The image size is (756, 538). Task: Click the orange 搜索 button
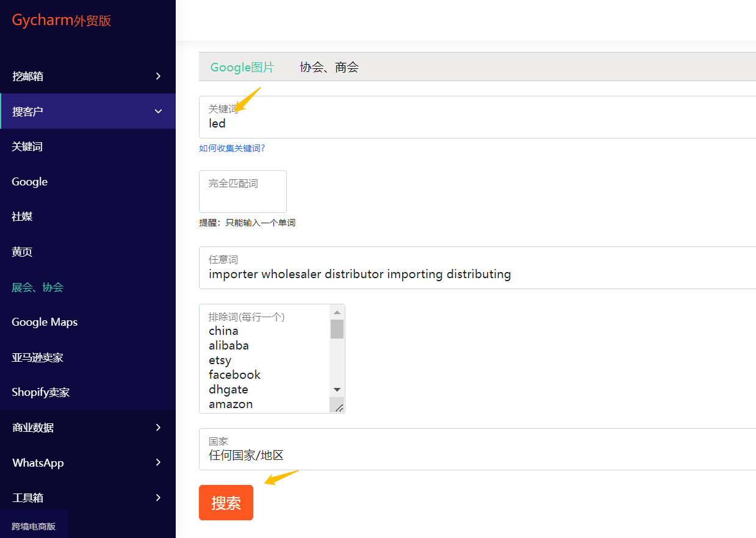click(226, 503)
